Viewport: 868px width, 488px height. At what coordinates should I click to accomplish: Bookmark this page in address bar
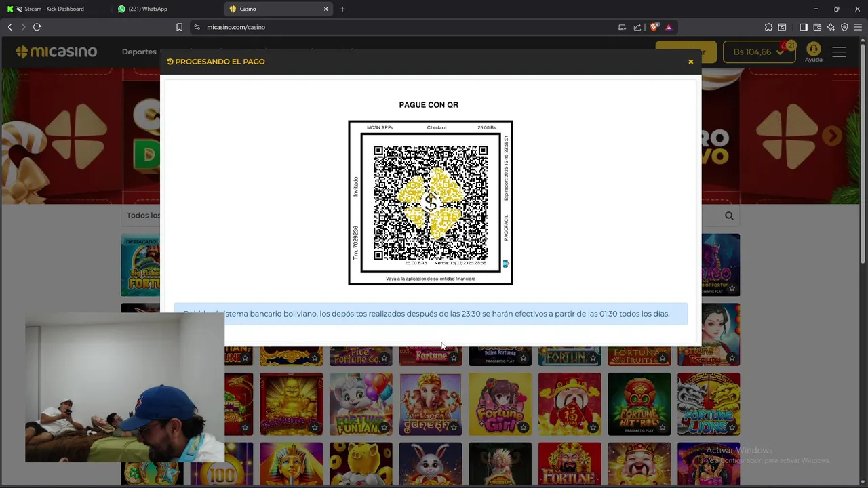click(x=179, y=27)
